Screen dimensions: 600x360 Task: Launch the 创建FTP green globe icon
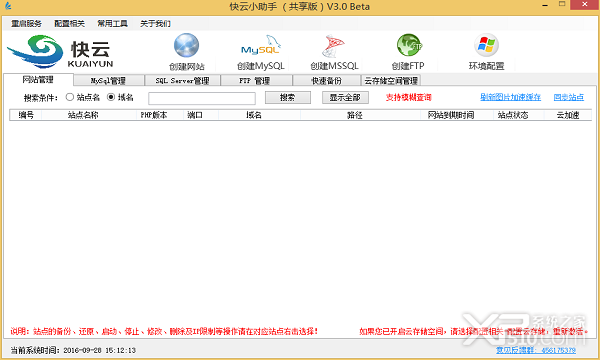tap(409, 46)
